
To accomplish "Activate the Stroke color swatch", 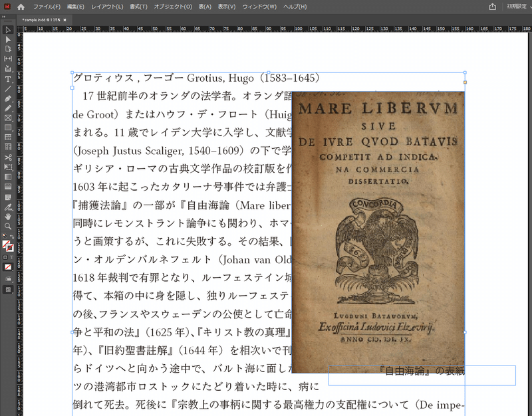I will coord(10,248).
